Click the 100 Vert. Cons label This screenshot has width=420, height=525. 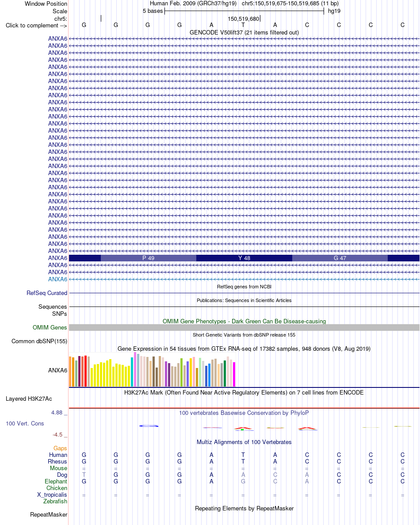point(25,424)
